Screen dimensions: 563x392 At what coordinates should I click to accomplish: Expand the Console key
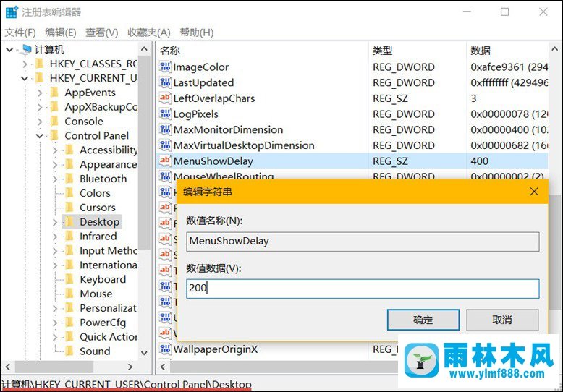point(40,122)
